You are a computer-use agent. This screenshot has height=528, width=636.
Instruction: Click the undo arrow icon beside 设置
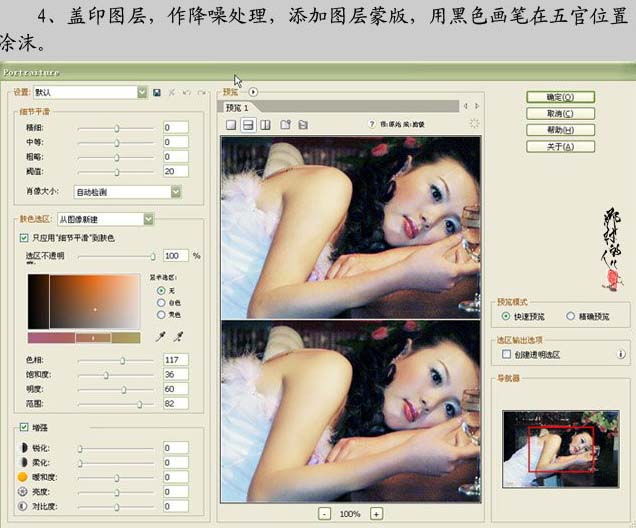tap(187, 92)
